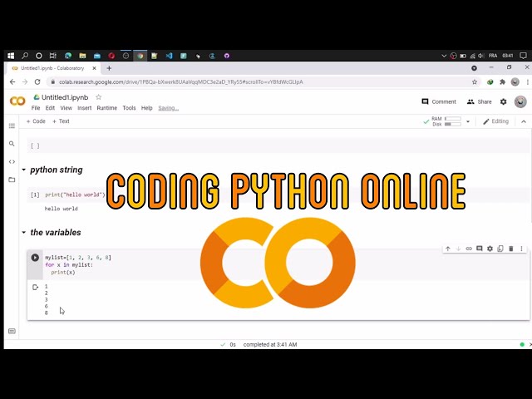Click the Saving... status link
The height and width of the screenshot is (399, 532).
(x=168, y=108)
